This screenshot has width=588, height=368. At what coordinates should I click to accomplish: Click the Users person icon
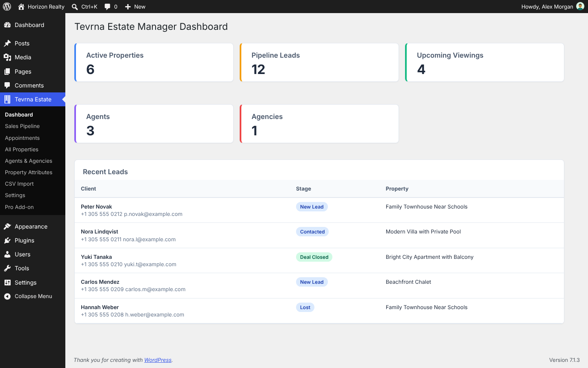point(7,254)
